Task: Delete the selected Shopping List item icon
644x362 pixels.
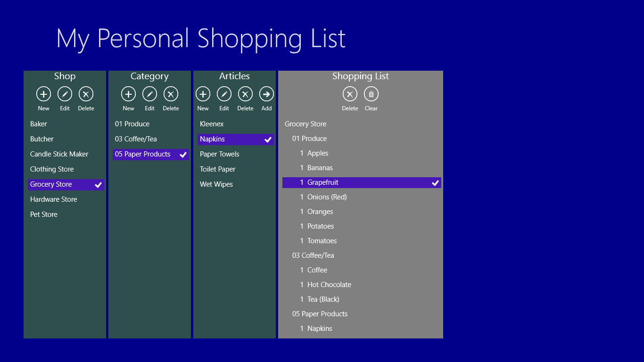Action: [350, 94]
